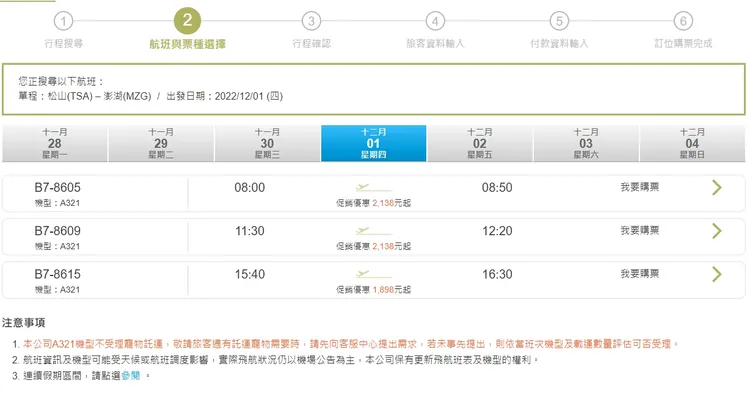Select date tab 十一月 30 星期三
This screenshot has height=394, width=750.
click(267, 143)
